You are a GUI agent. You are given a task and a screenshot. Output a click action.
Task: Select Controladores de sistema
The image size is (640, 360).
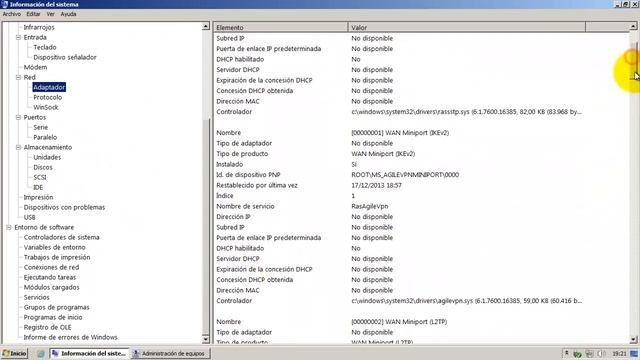click(x=61, y=238)
